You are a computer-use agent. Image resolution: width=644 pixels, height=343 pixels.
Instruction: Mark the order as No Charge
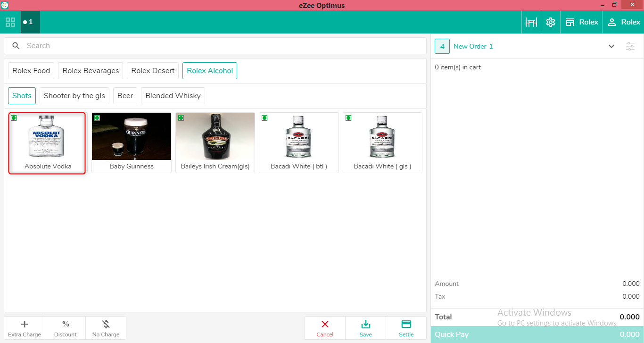[x=106, y=328]
